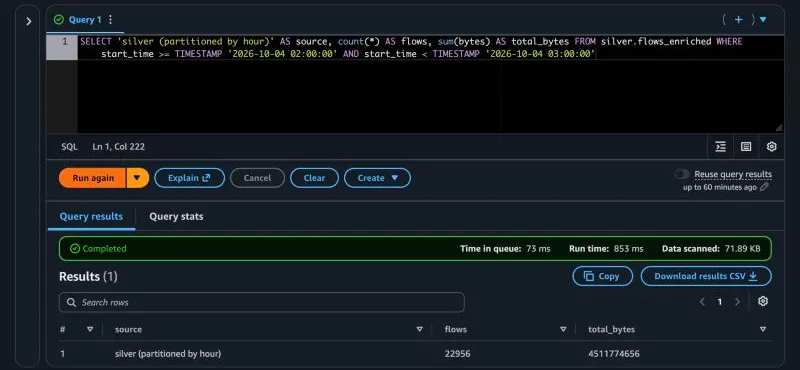The height and width of the screenshot is (370, 800).
Task: Sort by the source column
Action: click(419, 329)
